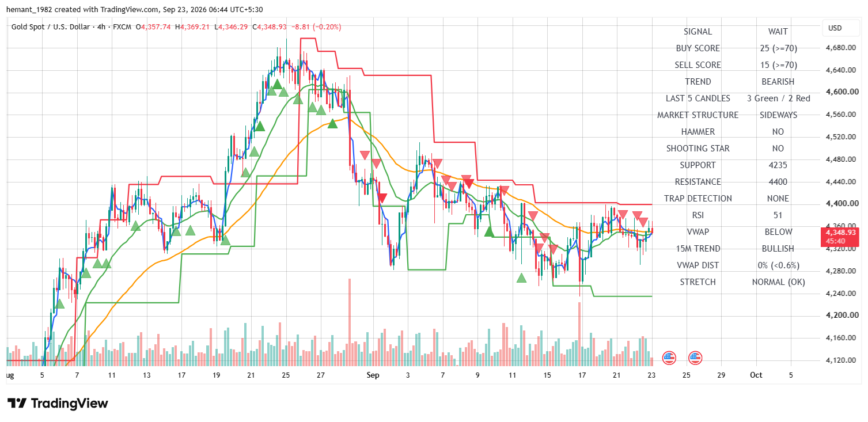Click the SUPPORT value 4235
Image resolution: width=868 pixels, height=422 pixels.
778,165
